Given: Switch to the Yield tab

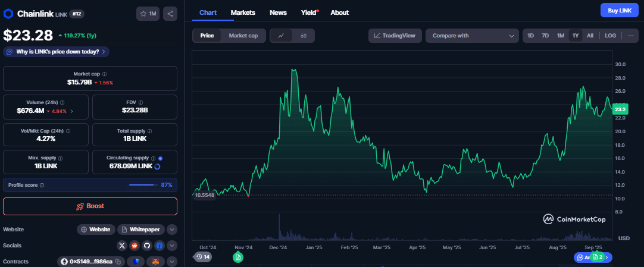Looking at the screenshot, I should click(x=310, y=12).
